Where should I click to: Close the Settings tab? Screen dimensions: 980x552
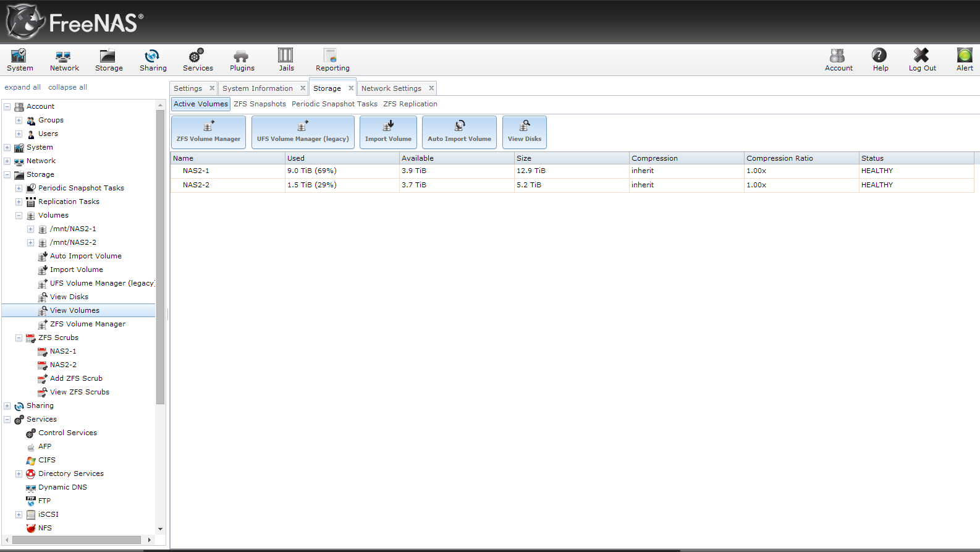[x=212, y=88]
